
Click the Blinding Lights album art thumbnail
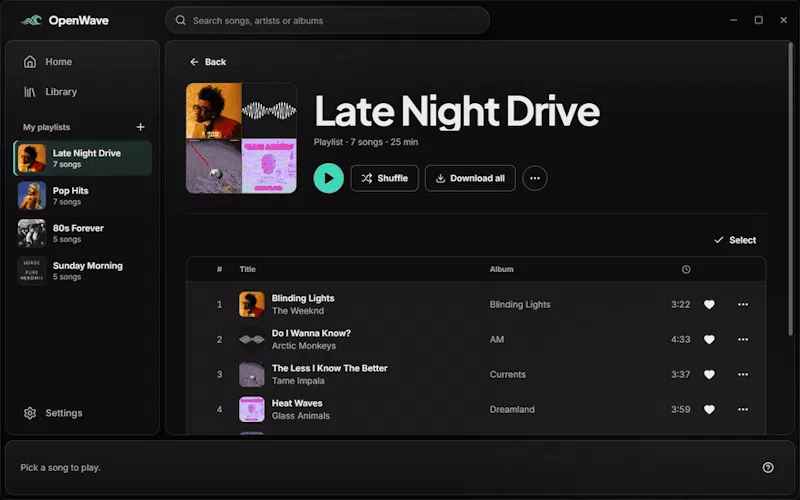pyautogui.click(x=252, y=305)
